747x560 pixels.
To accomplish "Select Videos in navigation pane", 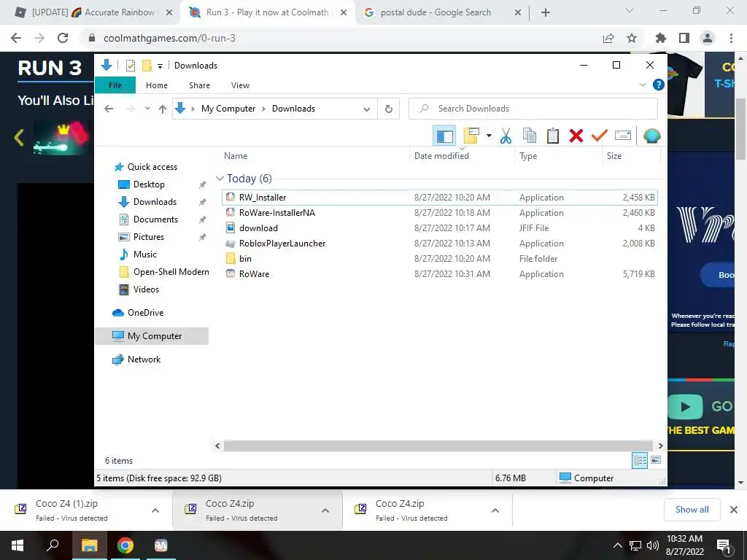I will pyautogui.click(x=146, y=289).
